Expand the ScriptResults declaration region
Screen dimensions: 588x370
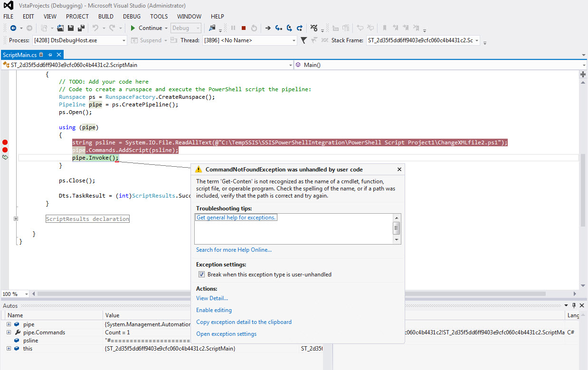point(16,219)
